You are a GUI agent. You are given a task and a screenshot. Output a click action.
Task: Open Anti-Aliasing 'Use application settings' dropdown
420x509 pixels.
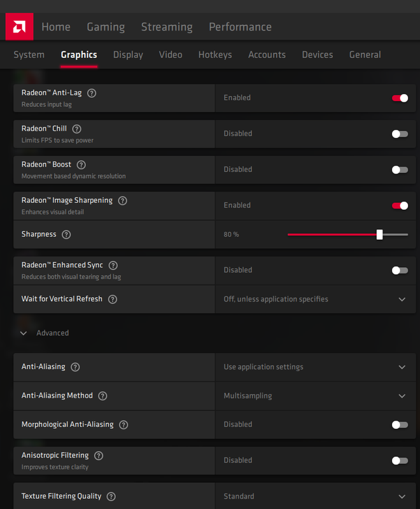point(316,367)
